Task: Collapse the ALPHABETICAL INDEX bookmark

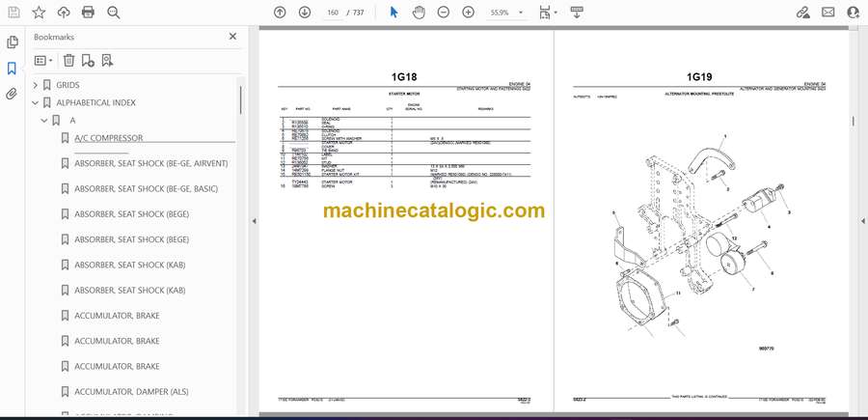Action: [36, 102]
